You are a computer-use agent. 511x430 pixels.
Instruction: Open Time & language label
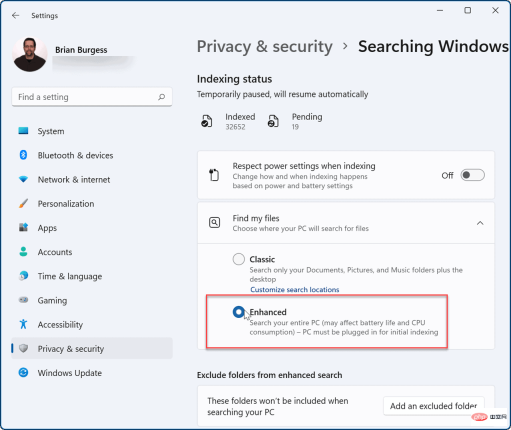tap(70, 276)
